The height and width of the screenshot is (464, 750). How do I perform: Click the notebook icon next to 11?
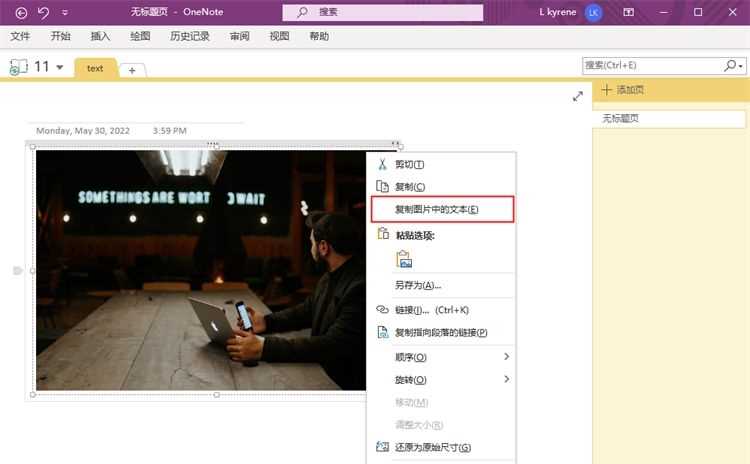click(18, 67)
